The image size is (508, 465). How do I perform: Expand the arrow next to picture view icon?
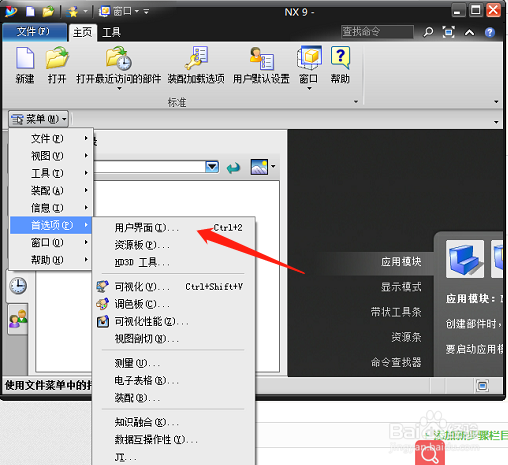273,166
